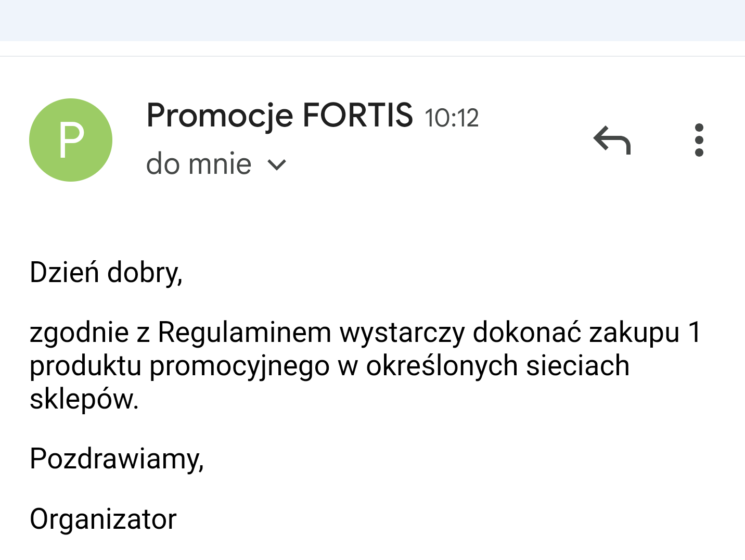Image resolution: width=745 pixels, height=560 pixels.
Task: Click the word "sieciach" in the message
Action: [x=577, y=365]
